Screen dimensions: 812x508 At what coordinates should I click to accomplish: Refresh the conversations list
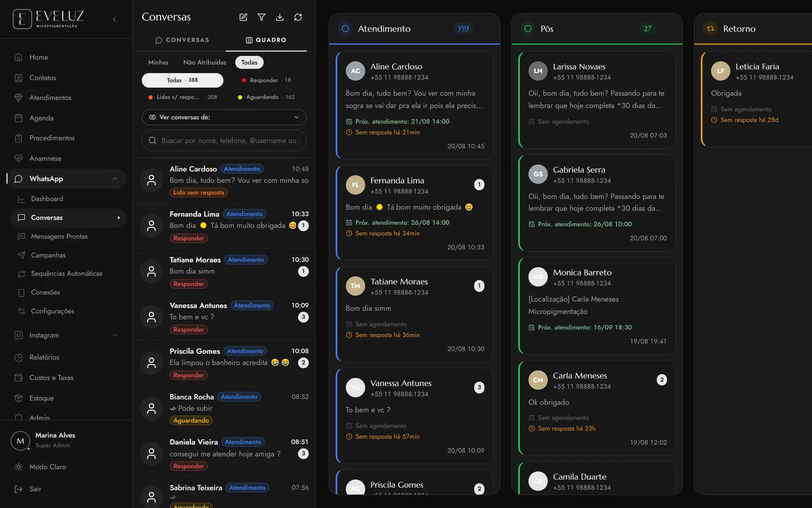click(298, 17)
